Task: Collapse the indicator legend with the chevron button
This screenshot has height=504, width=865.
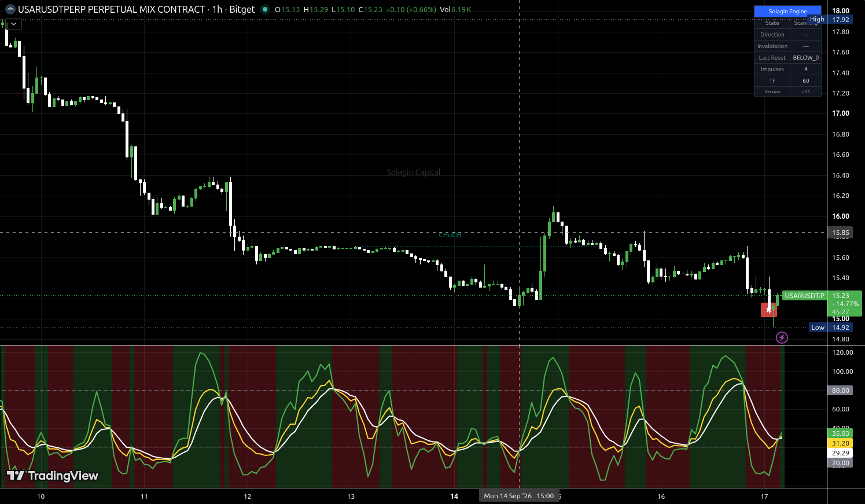Action: pyautogui.click(x=13, y=24)
